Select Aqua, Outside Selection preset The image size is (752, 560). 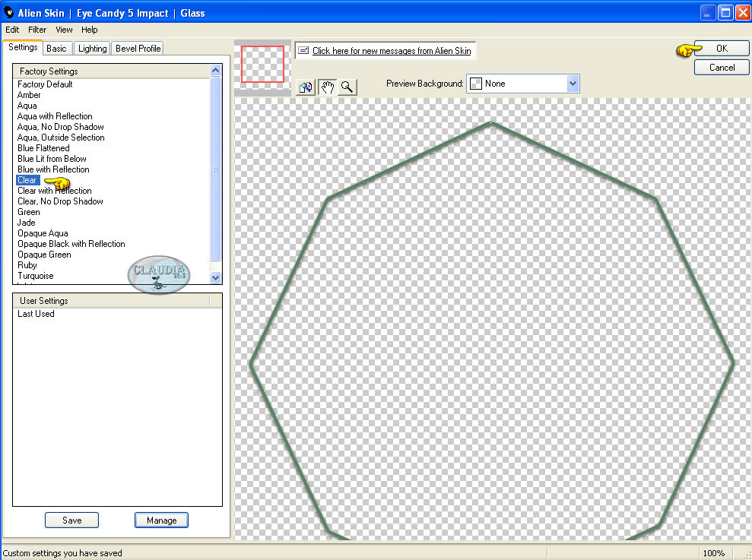tap(61, 138)
